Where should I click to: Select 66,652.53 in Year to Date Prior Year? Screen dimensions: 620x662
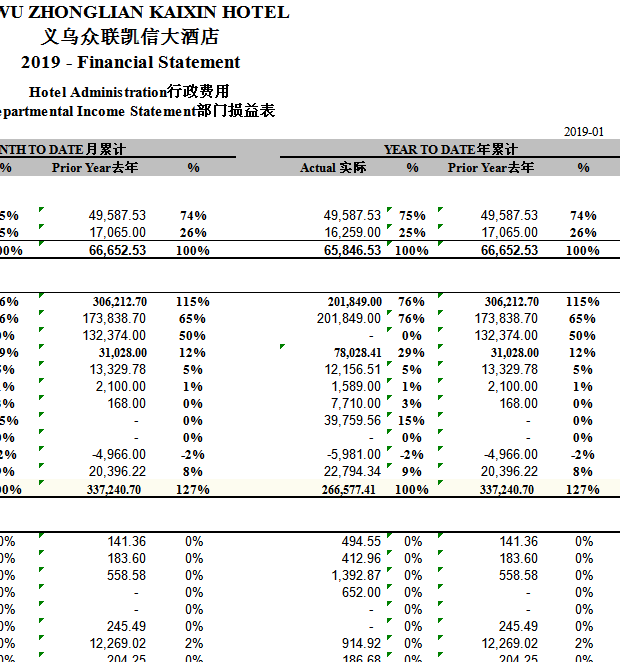(509, 250)
